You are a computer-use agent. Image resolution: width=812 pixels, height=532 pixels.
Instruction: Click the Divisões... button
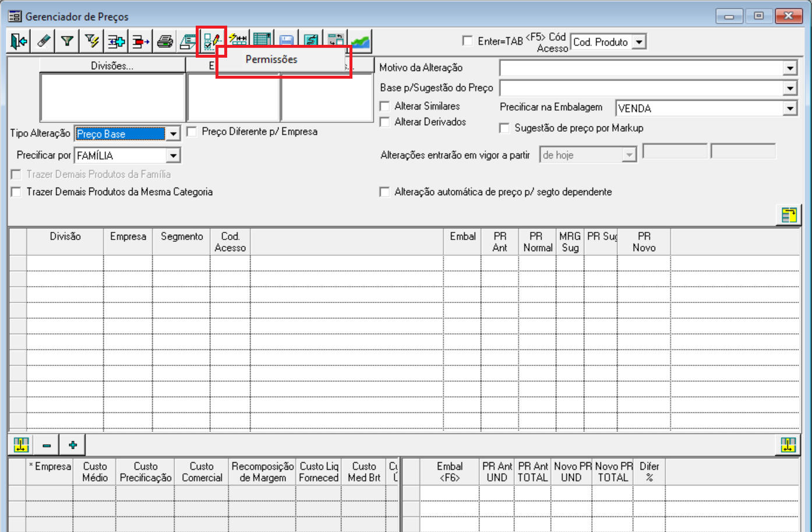tap(112, 66)
